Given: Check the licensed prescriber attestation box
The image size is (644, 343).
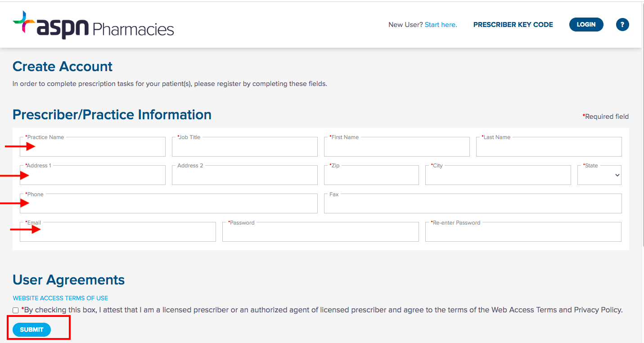Looking at the screenshot, I should coord(15,310).
